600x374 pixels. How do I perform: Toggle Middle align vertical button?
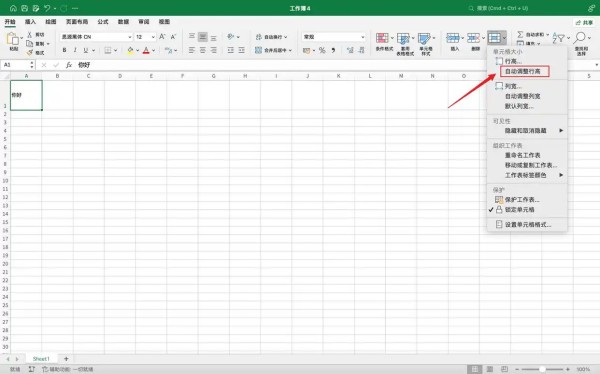pyautogui.click(x=203, y=37)
